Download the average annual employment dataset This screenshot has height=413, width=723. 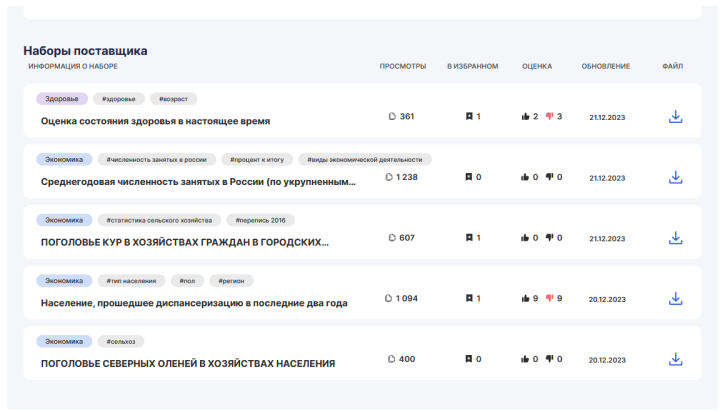(x=675, y=177)
